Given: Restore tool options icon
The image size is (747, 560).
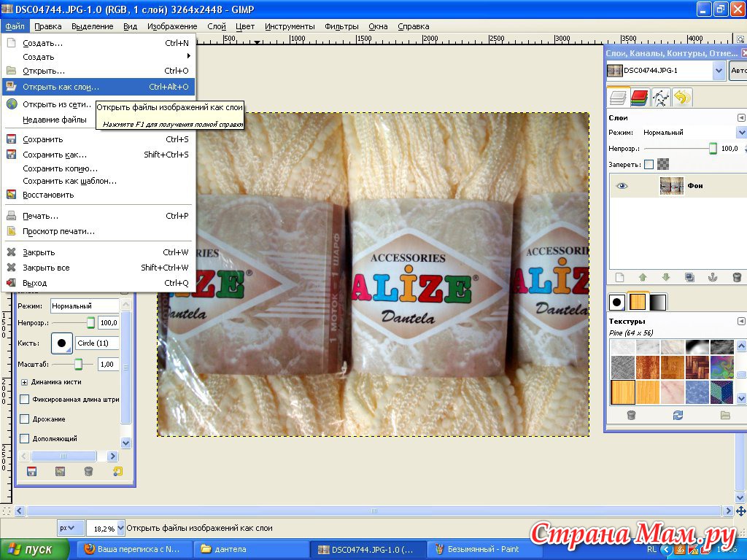Looking at the screenshot, I should (60, 472).
